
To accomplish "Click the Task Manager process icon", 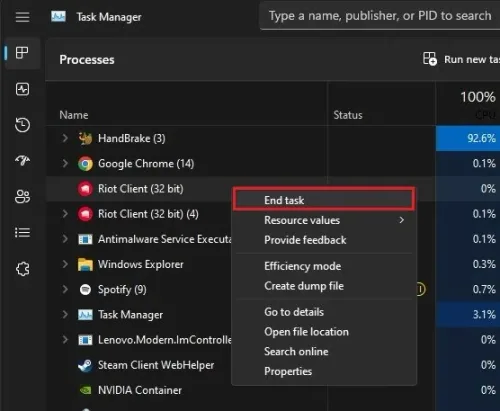I will (x=85, y=315).
